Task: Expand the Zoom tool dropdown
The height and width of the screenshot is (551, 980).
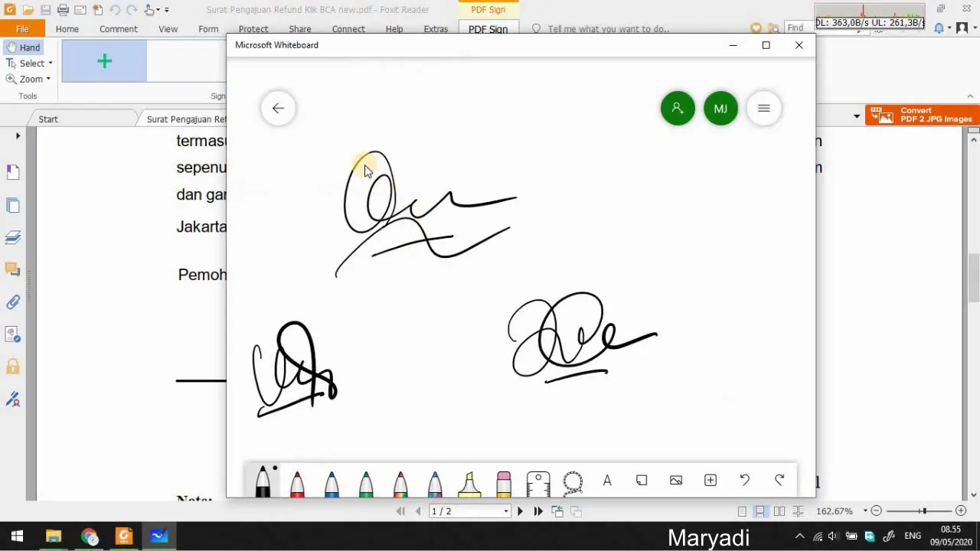Action: pos(47,80)
